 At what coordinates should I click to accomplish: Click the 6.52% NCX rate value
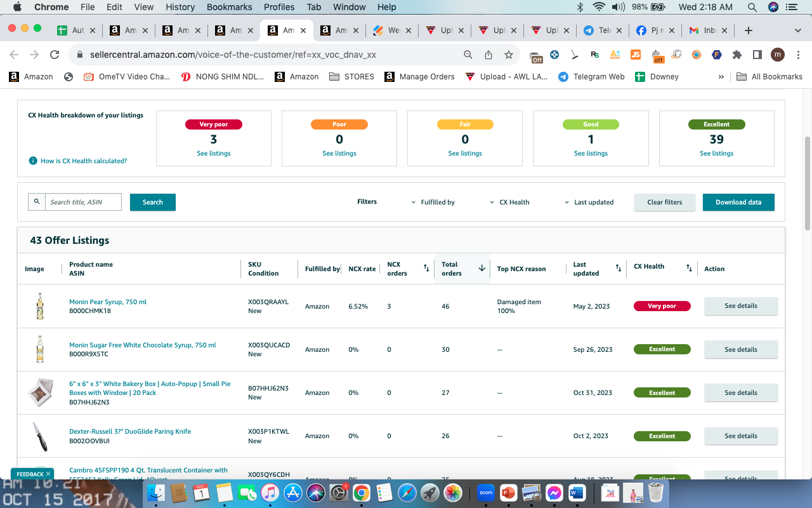point(358,306)
